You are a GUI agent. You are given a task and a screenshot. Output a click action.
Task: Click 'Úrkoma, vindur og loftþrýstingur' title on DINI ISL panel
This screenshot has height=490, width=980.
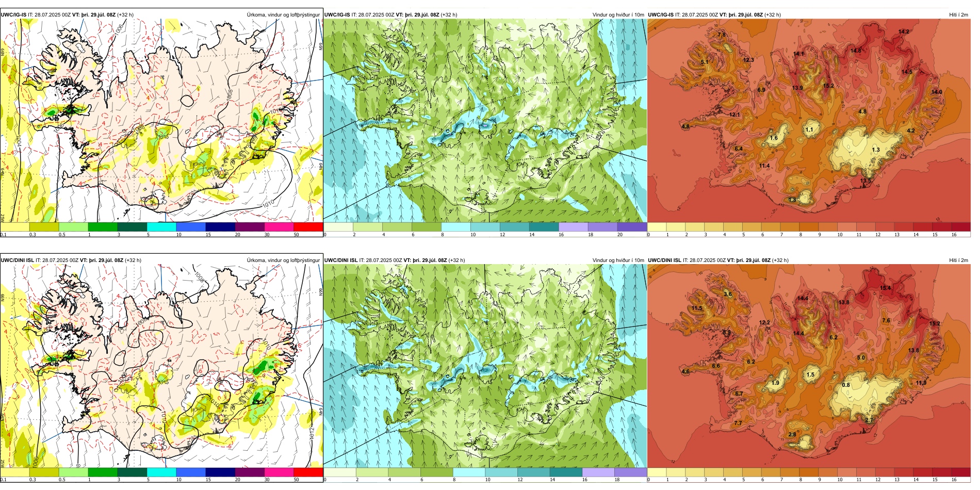[283, 260]
